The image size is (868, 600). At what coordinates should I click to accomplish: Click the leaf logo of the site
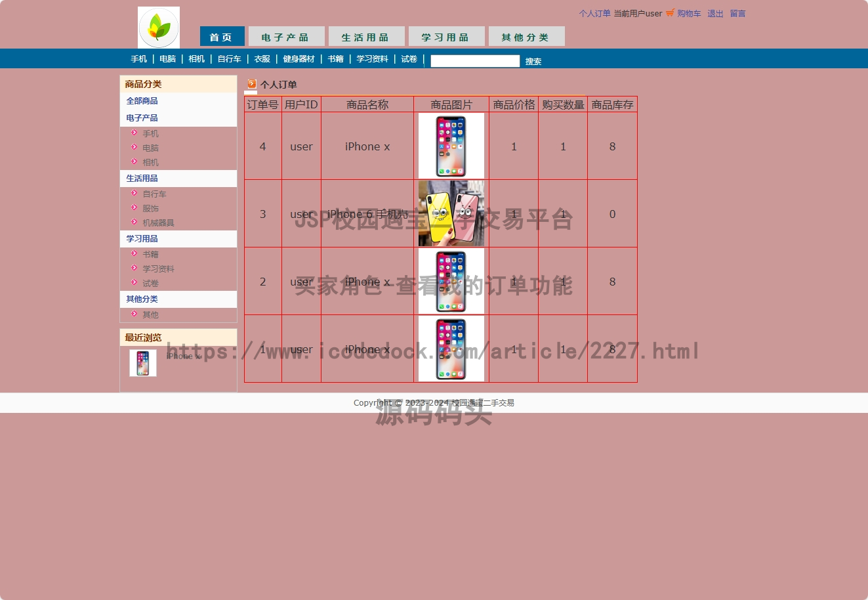159,28
